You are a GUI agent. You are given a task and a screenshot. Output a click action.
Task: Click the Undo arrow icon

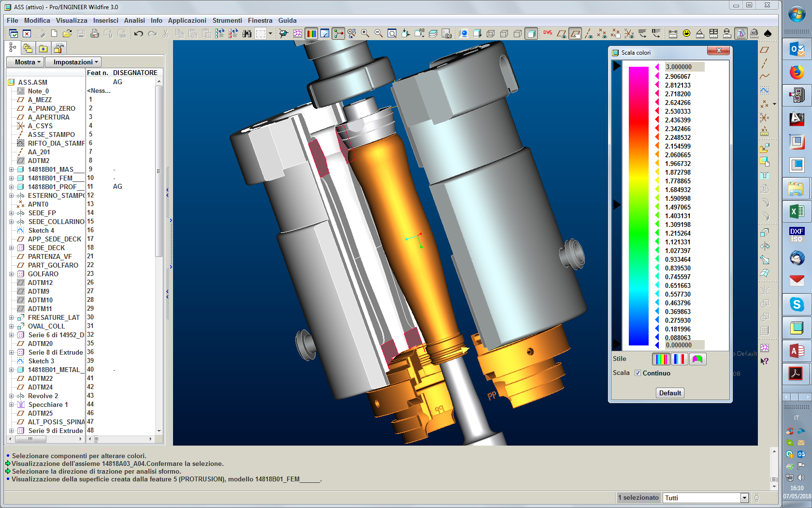point(139,33)
